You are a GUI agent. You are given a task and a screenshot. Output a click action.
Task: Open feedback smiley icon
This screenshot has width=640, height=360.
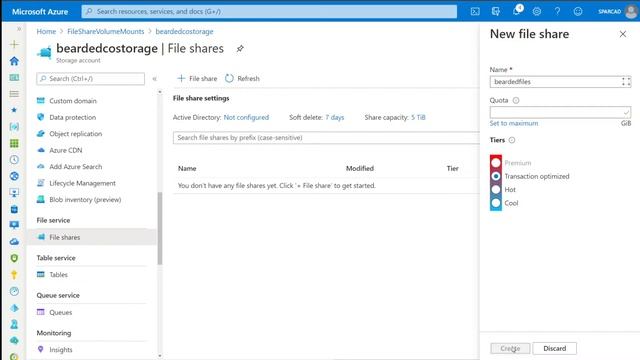578,11
